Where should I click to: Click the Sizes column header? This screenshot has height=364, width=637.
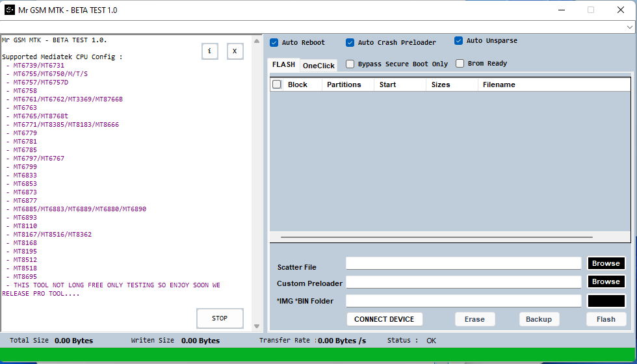[x=452, y=84]
